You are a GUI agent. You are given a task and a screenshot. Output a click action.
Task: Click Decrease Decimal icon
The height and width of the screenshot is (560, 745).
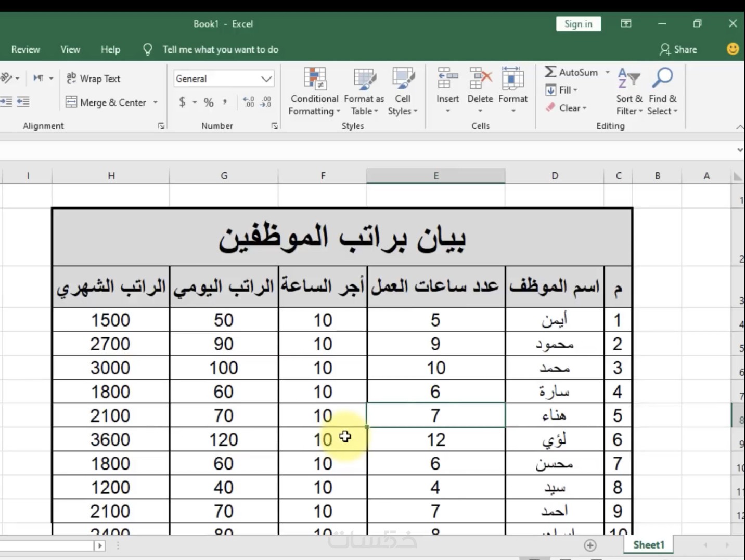(x=266, y=102)
